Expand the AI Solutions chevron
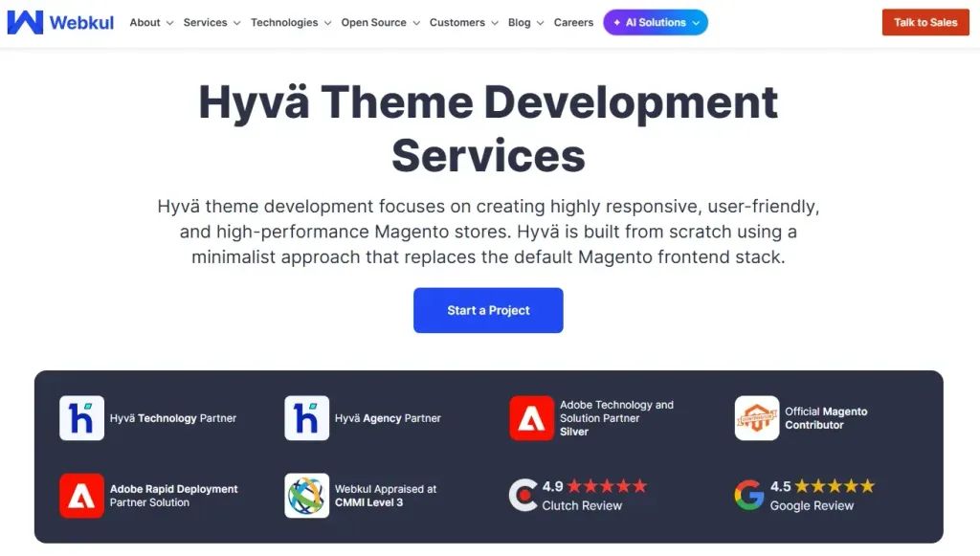980x556 pixels. (x=697, y=23)
